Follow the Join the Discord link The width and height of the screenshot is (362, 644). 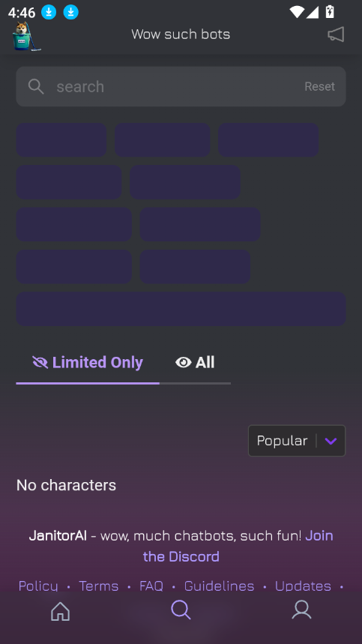[238, 547]
